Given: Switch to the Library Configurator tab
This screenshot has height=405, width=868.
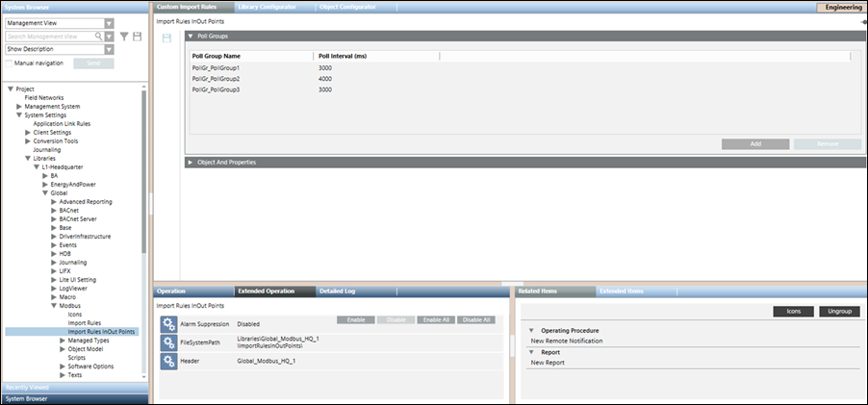Looking at the screenshot, I should click(267, 7).
